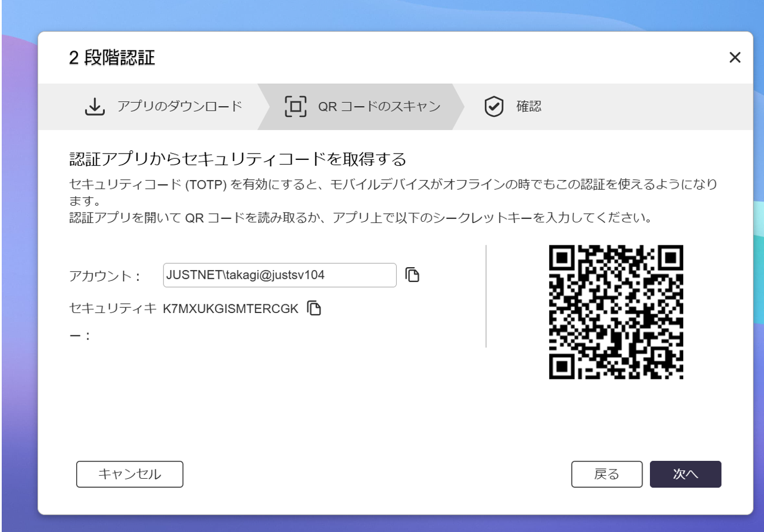Select the 確認 step

(528, 107)
